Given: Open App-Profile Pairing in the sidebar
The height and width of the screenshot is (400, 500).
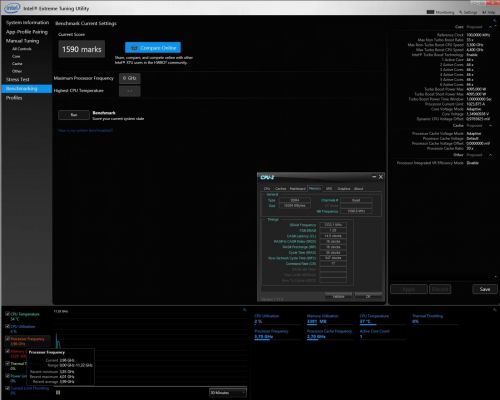Looking at the screenshot, I should (x=27, y=32).
